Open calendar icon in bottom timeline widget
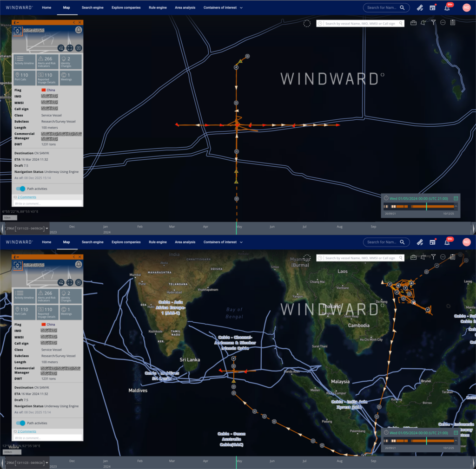 tap(456, 433)
